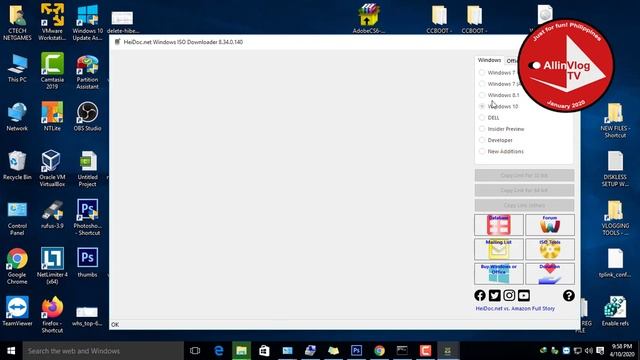Switch to the Windows tab
The image size is (640, 360).
489,60
